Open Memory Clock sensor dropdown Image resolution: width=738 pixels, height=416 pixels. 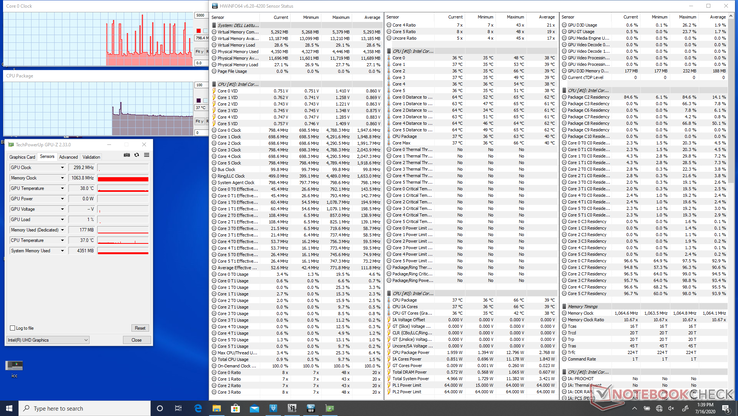(x=62, y=178)
